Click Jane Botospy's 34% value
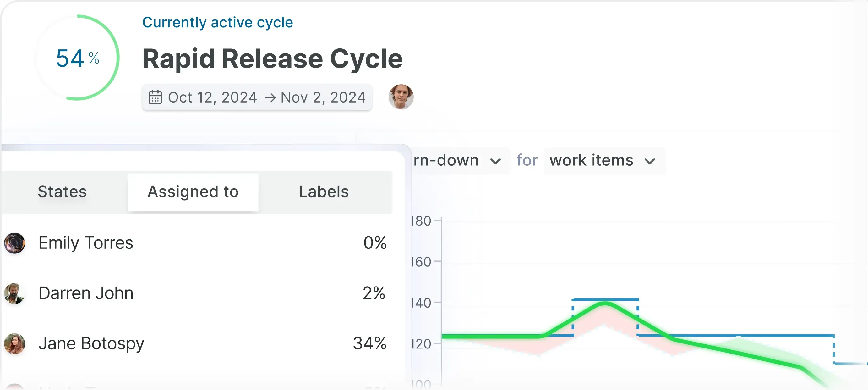Image resolution: width=868 pixels, height=390 pixels. pyautogui.click(x=369, y=344)
